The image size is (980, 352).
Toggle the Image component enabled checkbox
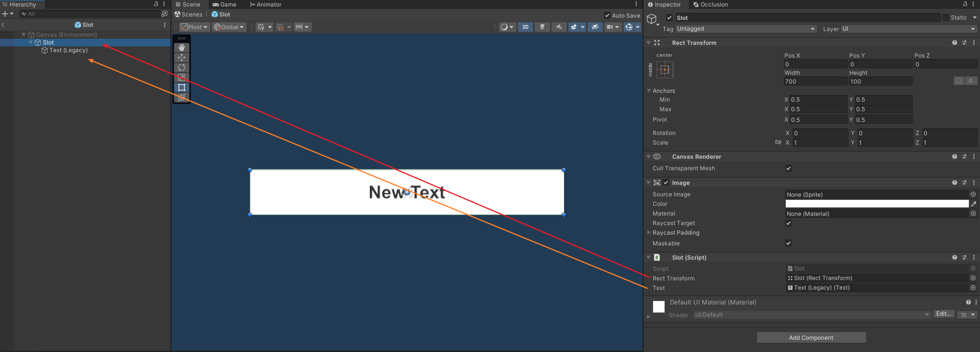tap(666, 183)
